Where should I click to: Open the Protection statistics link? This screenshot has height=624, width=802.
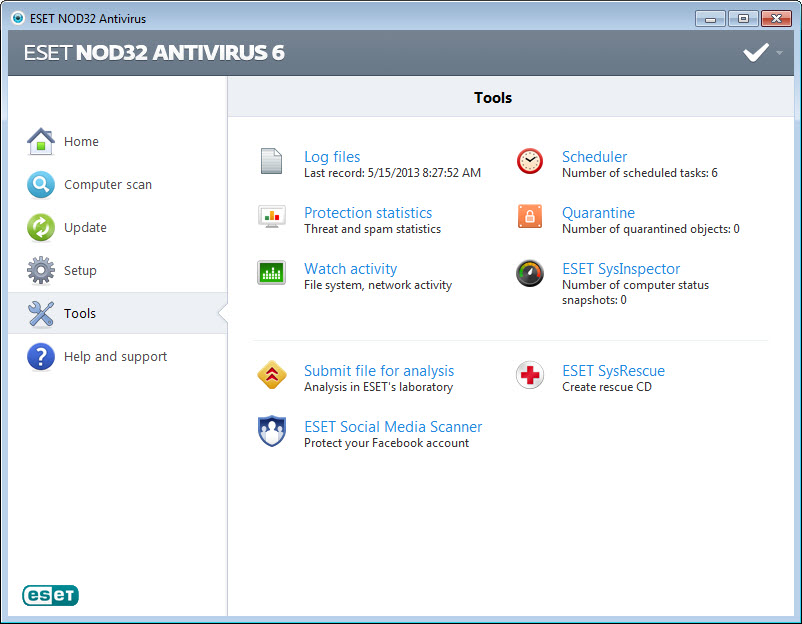pyautogui.click(x=368, y=212)
